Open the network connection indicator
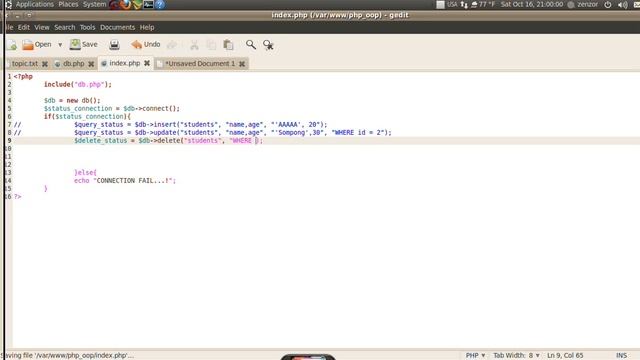The height and width of the screenshot is (360, 640). [x=464, y=5]
